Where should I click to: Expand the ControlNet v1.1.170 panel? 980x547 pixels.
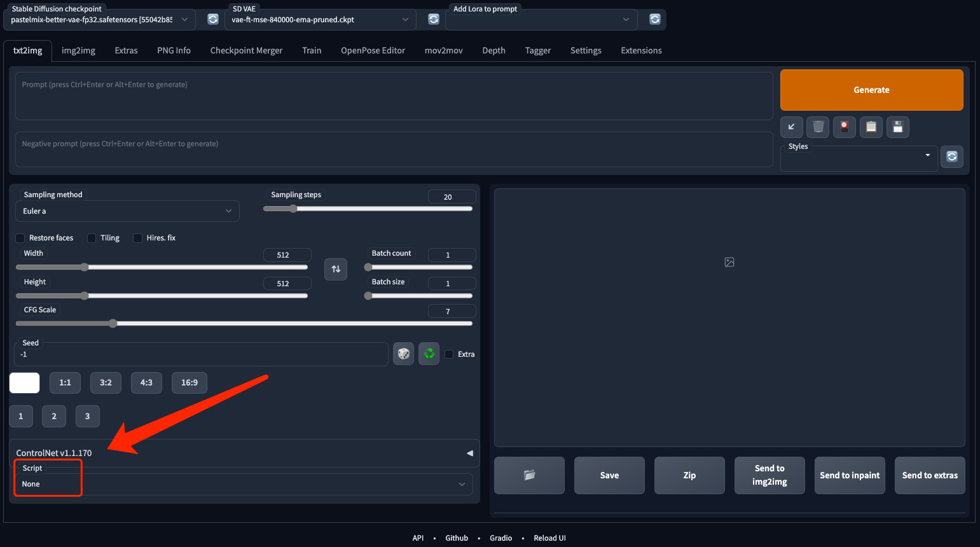point(244,453)
